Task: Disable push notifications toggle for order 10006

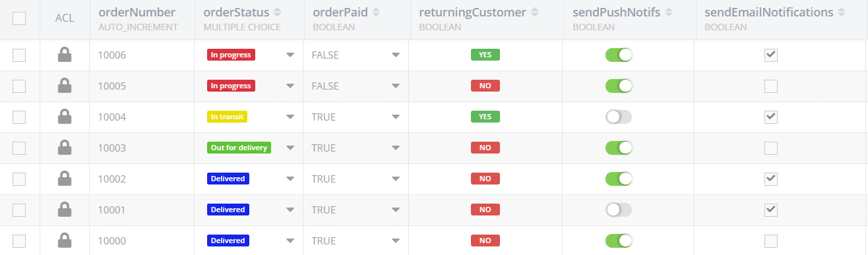Action: click(x=619, y=55)
